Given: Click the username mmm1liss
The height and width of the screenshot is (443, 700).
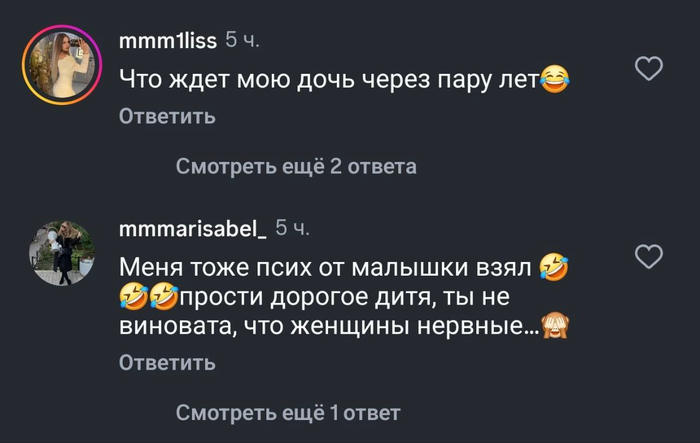Looking at the screenshot, I should coord(167,41).
